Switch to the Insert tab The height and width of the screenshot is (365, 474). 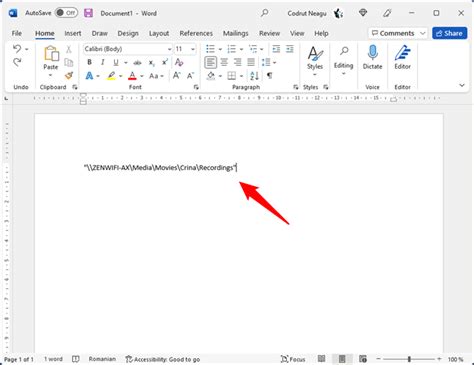(x=73, y=33)
